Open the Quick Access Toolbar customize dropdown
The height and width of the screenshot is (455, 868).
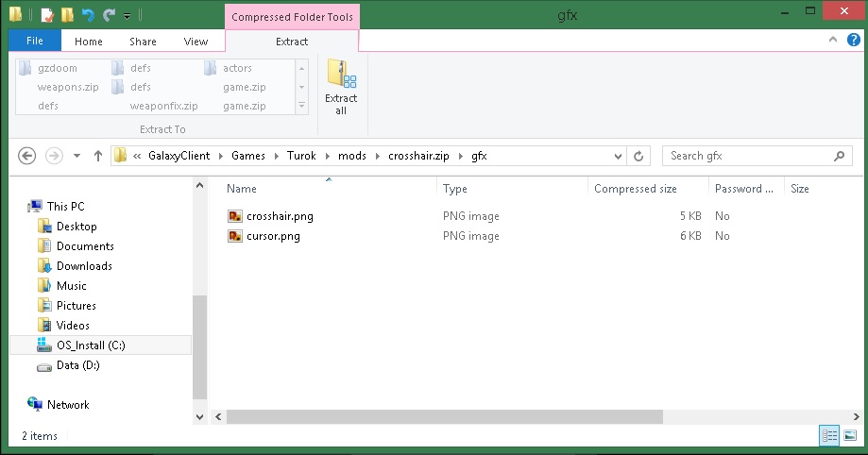(x=127, y=15)
